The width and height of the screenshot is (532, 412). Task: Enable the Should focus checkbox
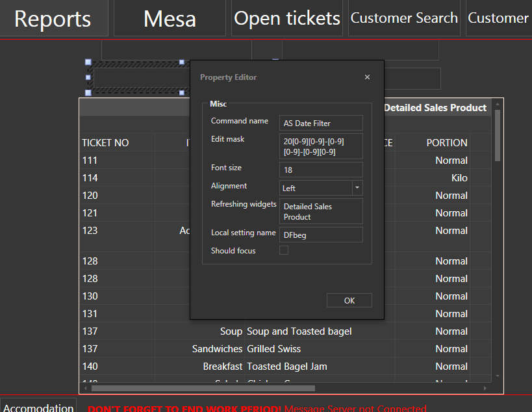284,251
